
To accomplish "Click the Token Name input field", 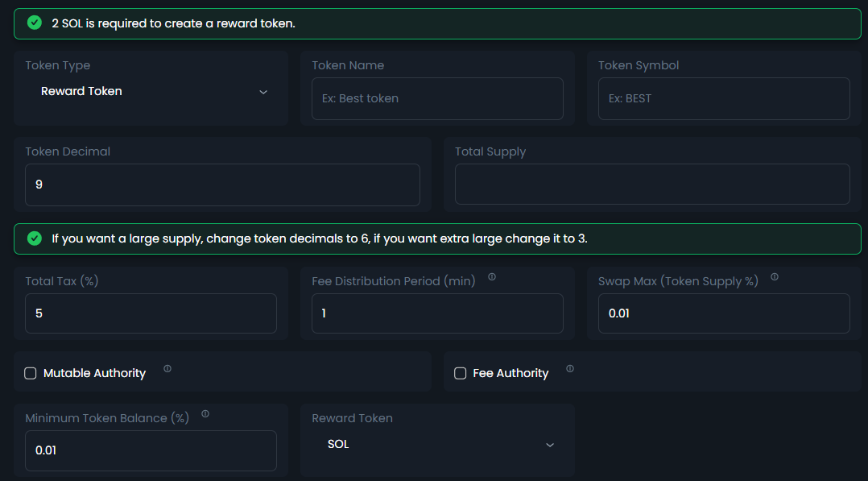I will [437, 99].
